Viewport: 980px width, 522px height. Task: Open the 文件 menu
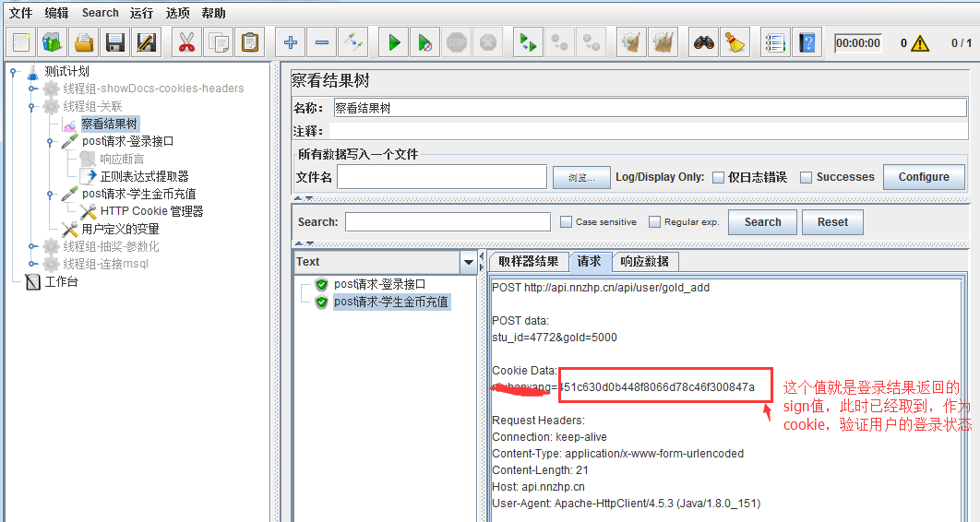coord(20,13)
